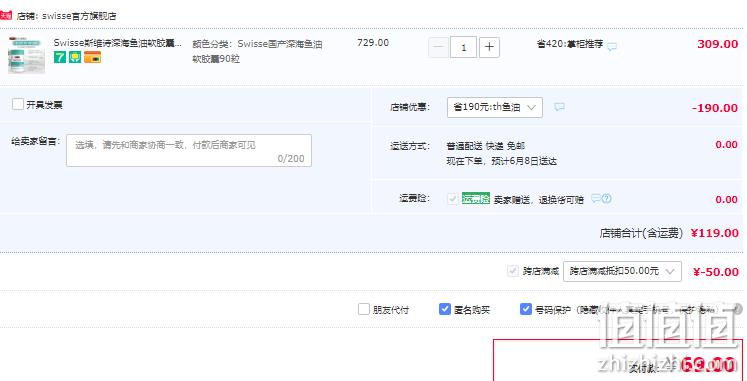747x381 pixels.
Task: Check the 朋友代付 checkbox
Action: (x=364, y=309)
